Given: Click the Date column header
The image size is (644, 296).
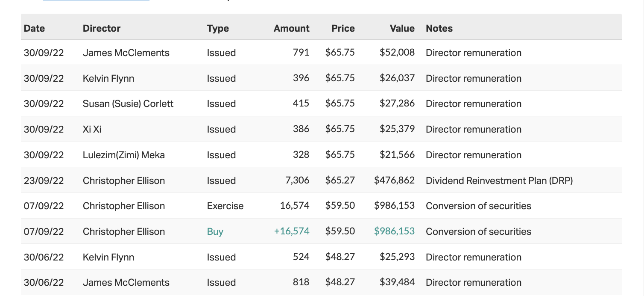Looking at the screenshot, I should (x=34, y=28).
